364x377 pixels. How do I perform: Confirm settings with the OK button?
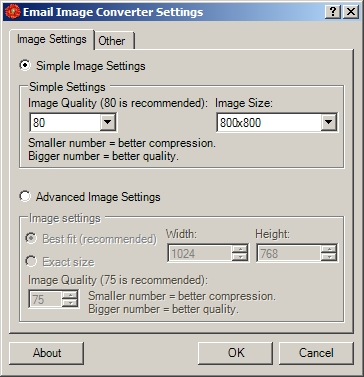235,353
